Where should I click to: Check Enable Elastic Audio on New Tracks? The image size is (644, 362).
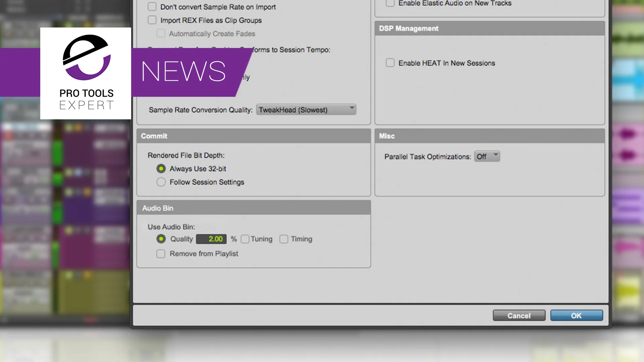(390, 3)
